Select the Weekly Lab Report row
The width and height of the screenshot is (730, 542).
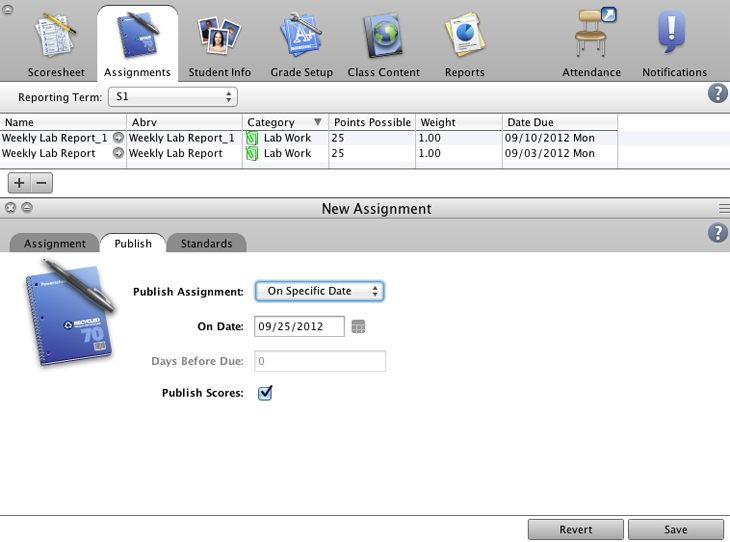coord(50,154)
